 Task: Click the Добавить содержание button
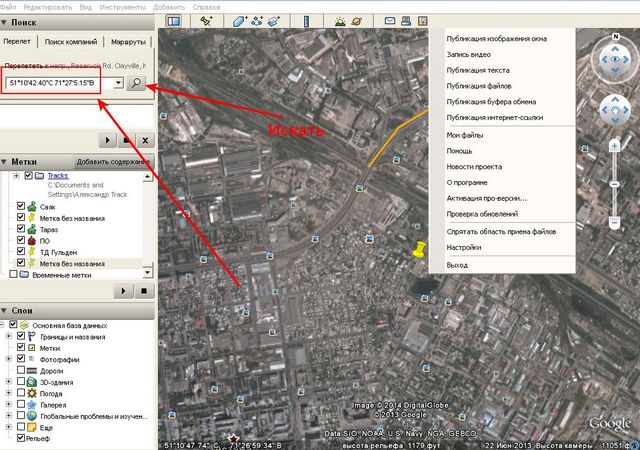(x=113, y=162)
